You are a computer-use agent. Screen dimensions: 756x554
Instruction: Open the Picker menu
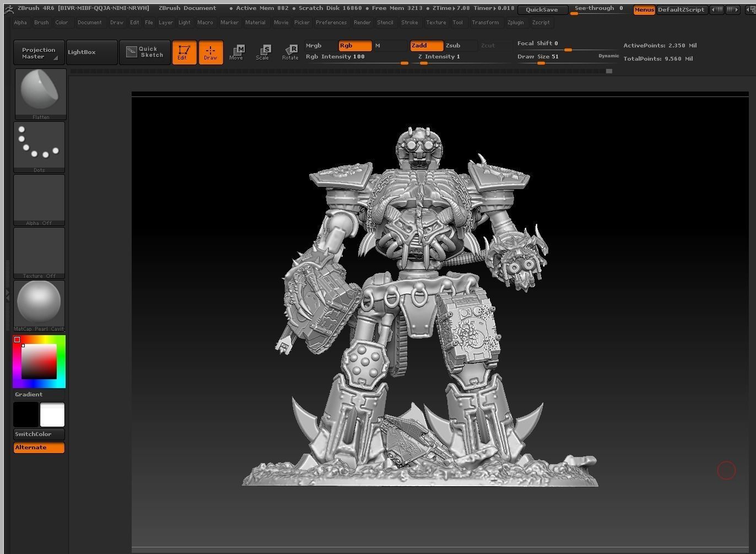point(302,23)
